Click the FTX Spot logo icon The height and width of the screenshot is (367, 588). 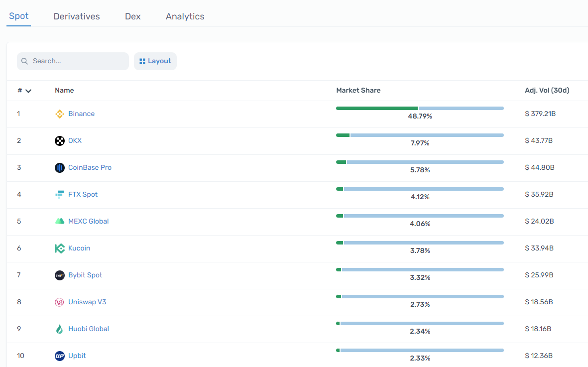coord(60,195)
